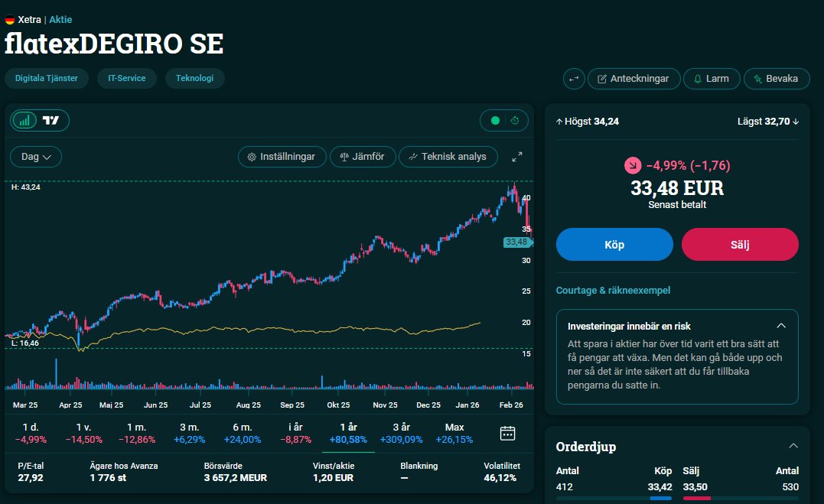Open chart Inställningar settings
This screenshot has height=504, width=824.
(x=282, y=157)
